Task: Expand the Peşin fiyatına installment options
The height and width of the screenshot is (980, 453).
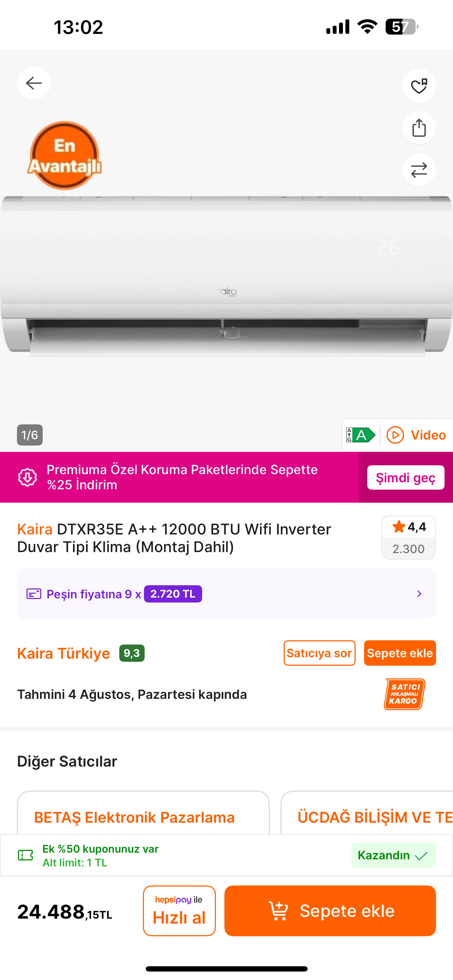Action: pos(226,593)
